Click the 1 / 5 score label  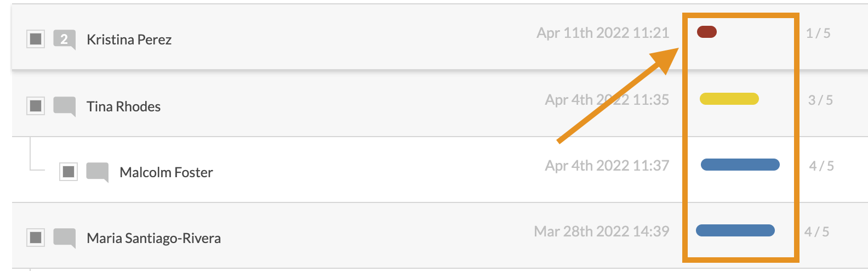point(818,33)
